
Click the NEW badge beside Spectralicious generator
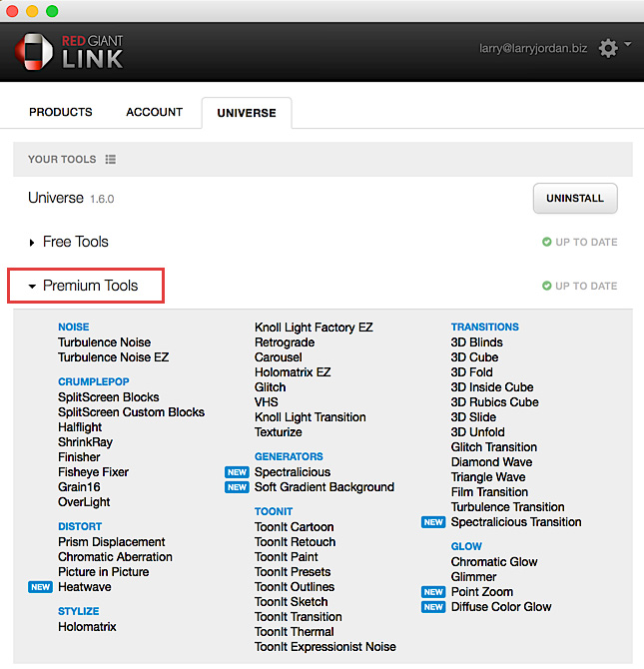click(237, 472)
